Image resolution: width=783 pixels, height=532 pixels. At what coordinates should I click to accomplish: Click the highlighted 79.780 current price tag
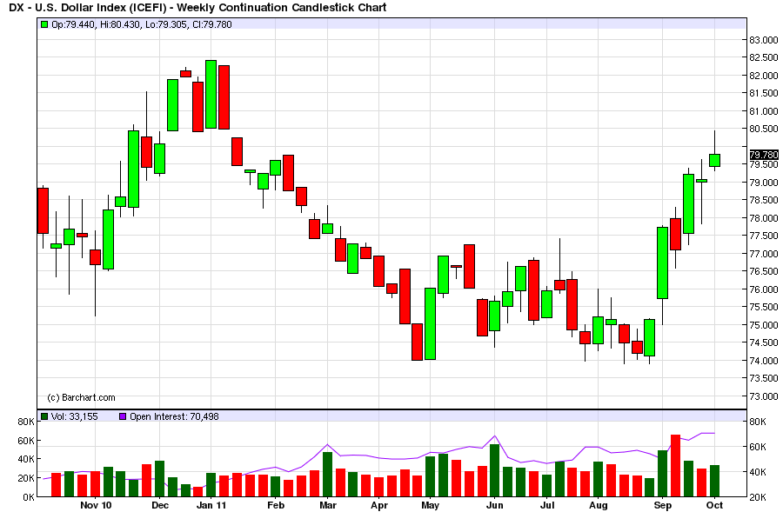(764, 155)
